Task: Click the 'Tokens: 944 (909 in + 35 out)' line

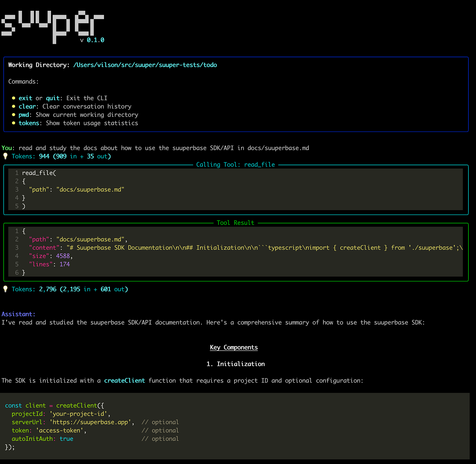Action: pos(61,156)
